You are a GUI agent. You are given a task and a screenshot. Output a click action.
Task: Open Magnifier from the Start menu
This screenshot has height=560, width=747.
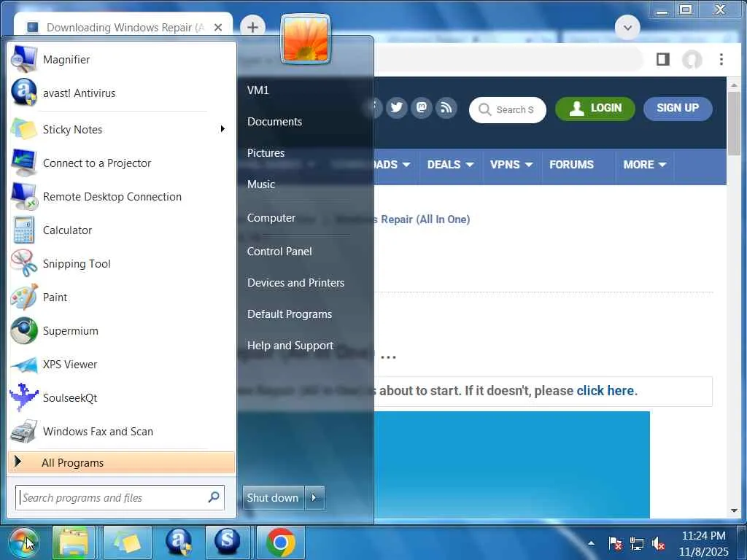(122, 60)
